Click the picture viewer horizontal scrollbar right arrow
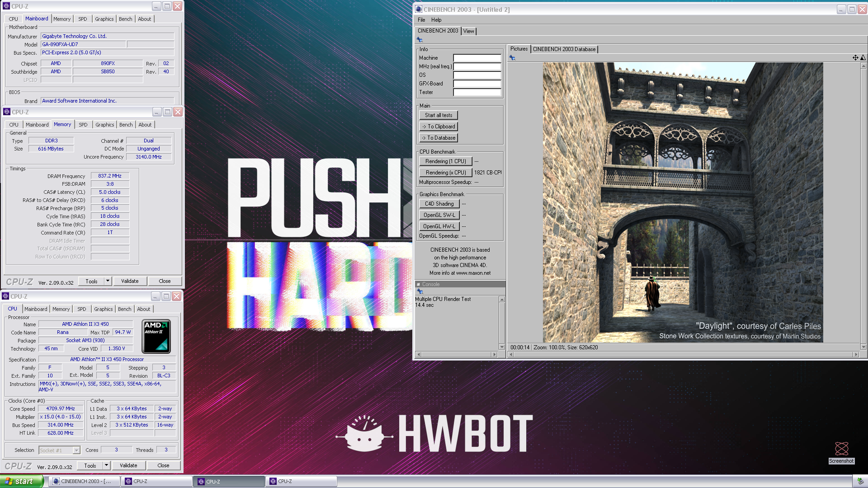The width and height of the screenshot is (868, 488). (856, 355)
